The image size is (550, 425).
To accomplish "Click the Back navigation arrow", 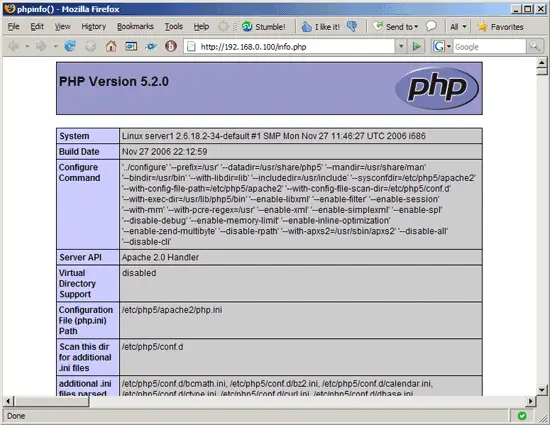I will coord(14,46).
